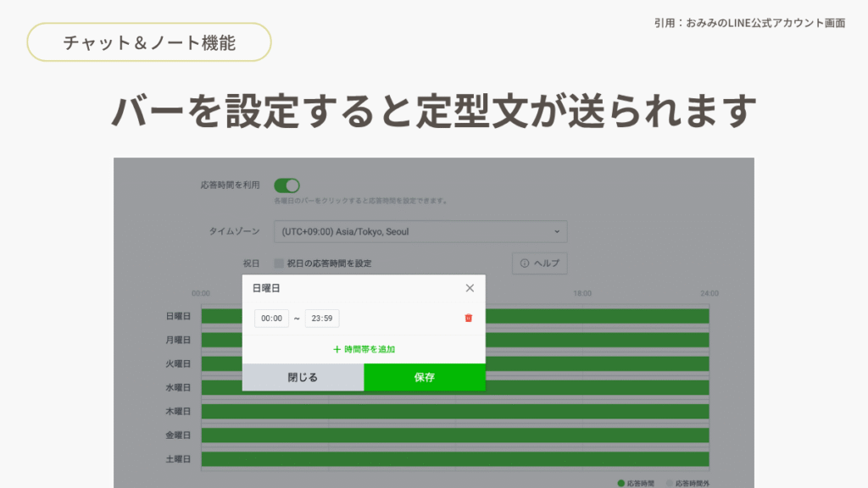868x488 pixels.
Task: Select the 23:59 end time field
Action: tap(322, 319)
